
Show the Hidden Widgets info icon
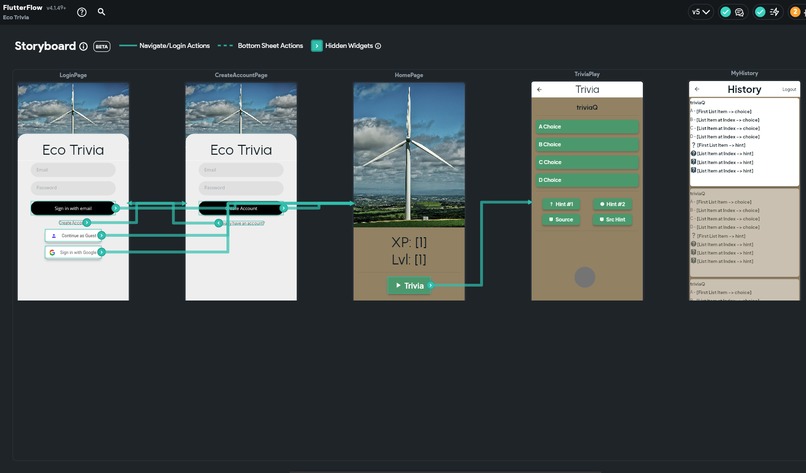(378, 46)
